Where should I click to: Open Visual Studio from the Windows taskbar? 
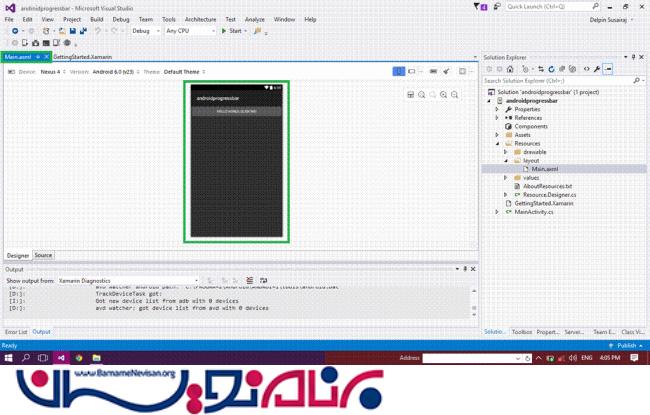coord(59,357)
